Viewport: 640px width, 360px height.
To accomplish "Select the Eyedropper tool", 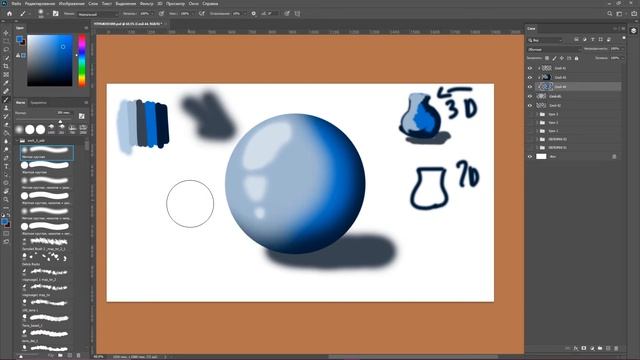I will coord(6,83).
